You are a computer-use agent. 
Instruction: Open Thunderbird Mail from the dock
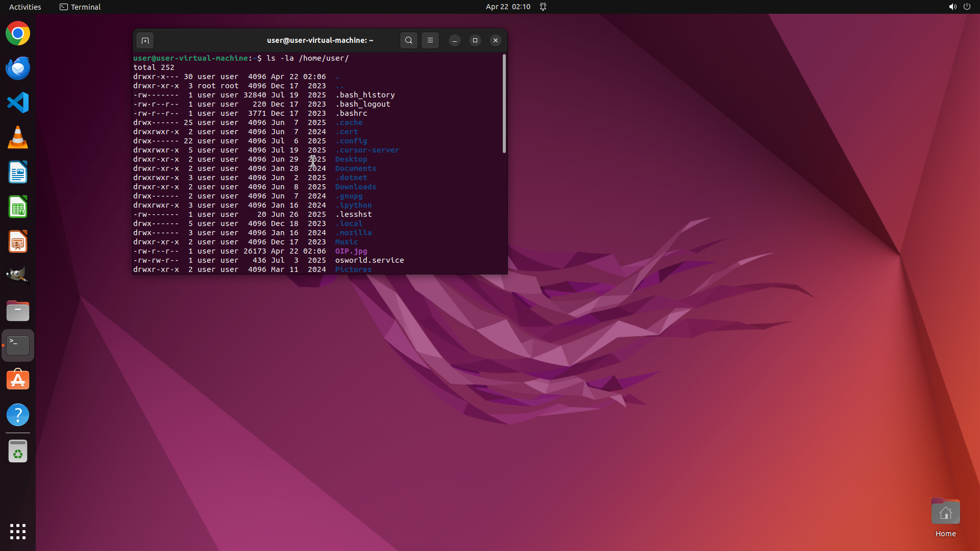coord(18,68)
